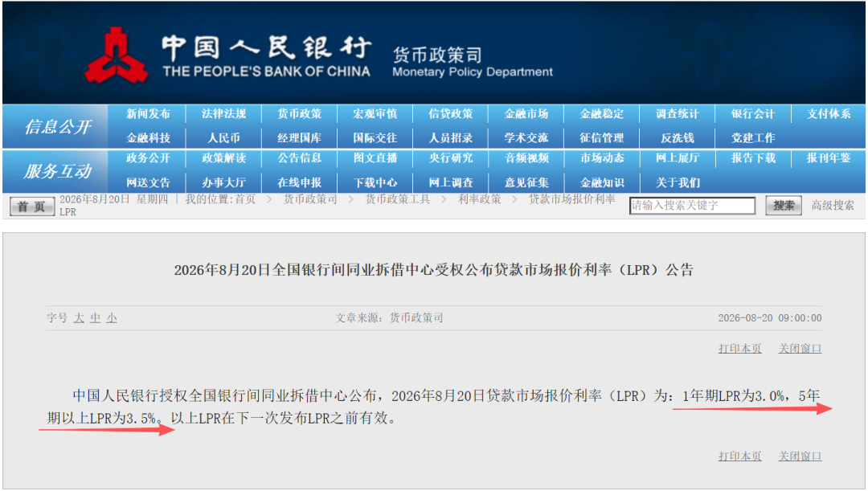Image resolution: width=868 pixels, height=491 pixels.
Task: Click the lower 打印本页 print link
Action: pos(739,456)
